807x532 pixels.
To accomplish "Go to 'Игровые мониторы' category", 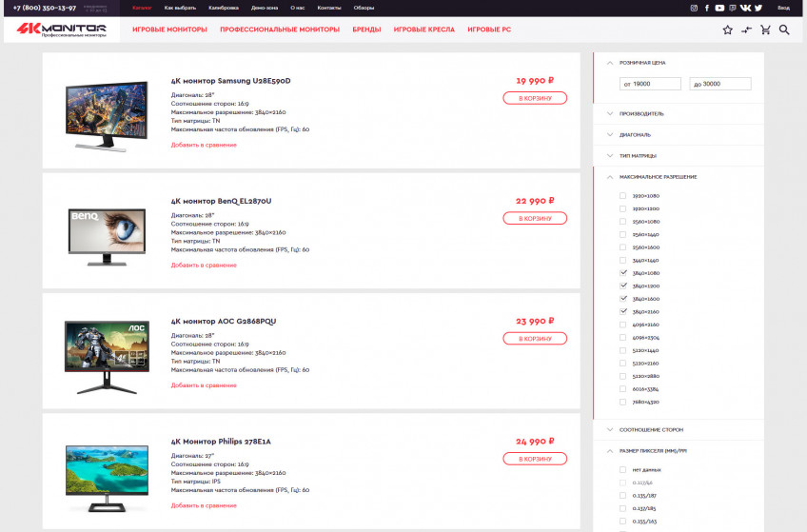I will click(x=169, y=30).
